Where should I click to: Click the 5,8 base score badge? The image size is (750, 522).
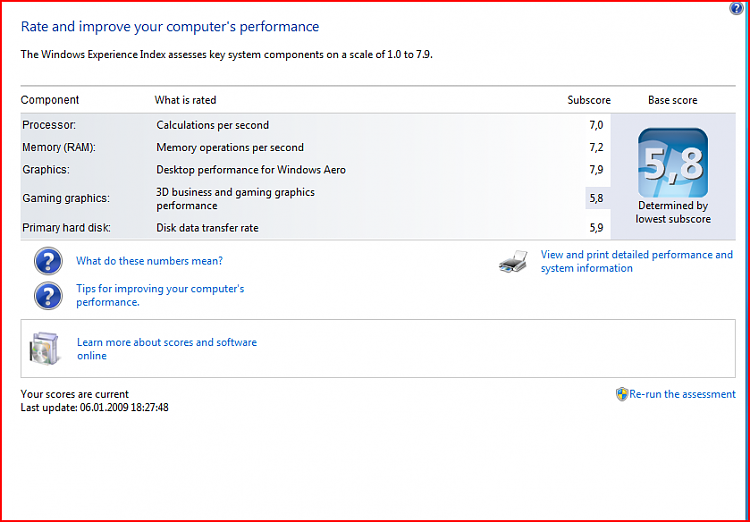pyautogui.click(x=673, y=163)
